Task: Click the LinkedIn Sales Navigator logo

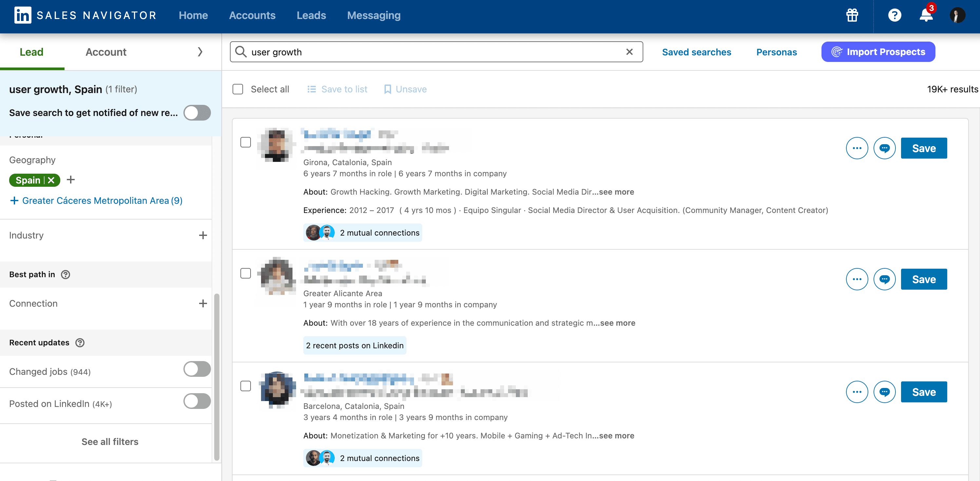Action: click(85, 15)
